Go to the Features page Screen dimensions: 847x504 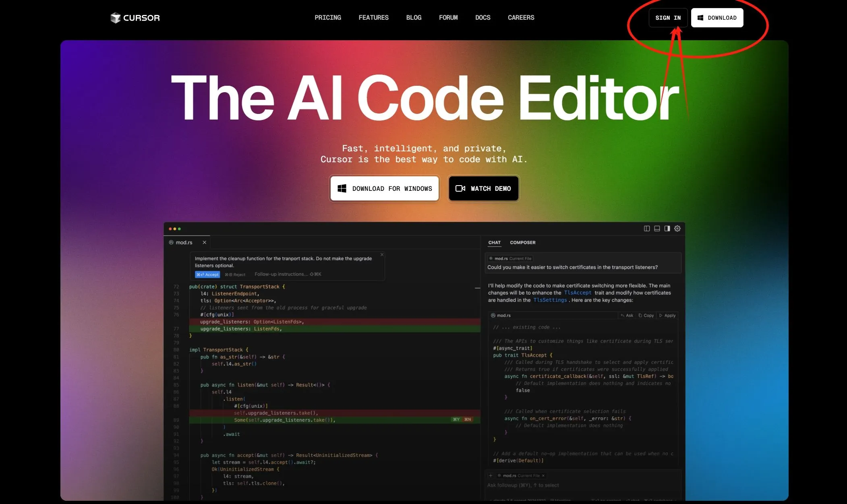[x=373, y=18]
